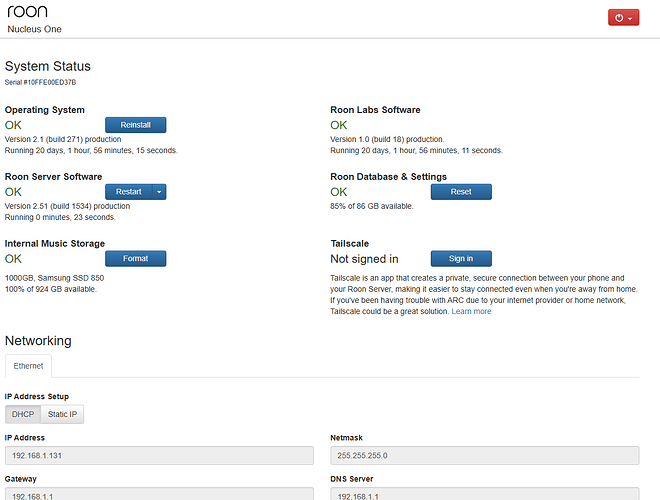The height and width of the screenshot is (500, 660).
Task: Reset the Roon Database & Settings
Action: coord(461,192)
